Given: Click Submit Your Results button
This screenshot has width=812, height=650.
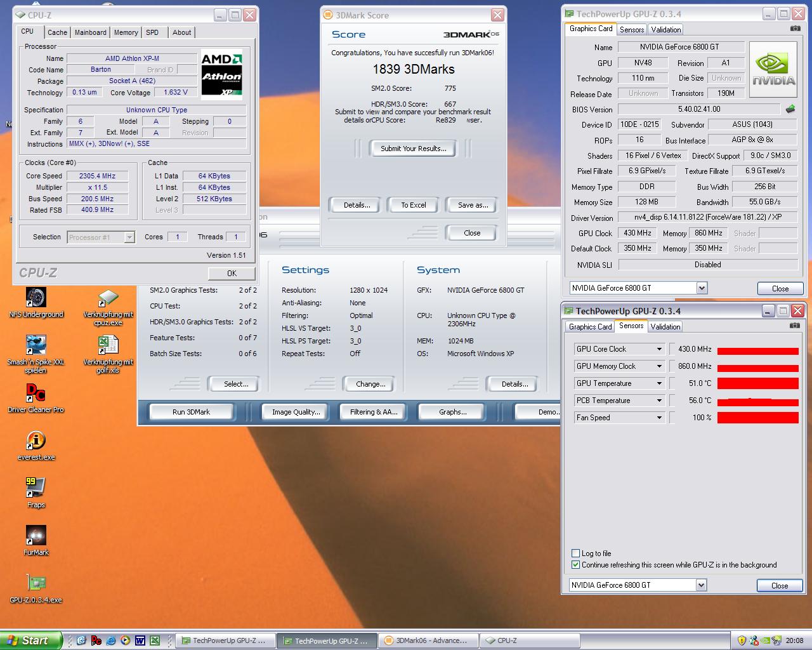Looking at the screenshot, I should 414,149.
